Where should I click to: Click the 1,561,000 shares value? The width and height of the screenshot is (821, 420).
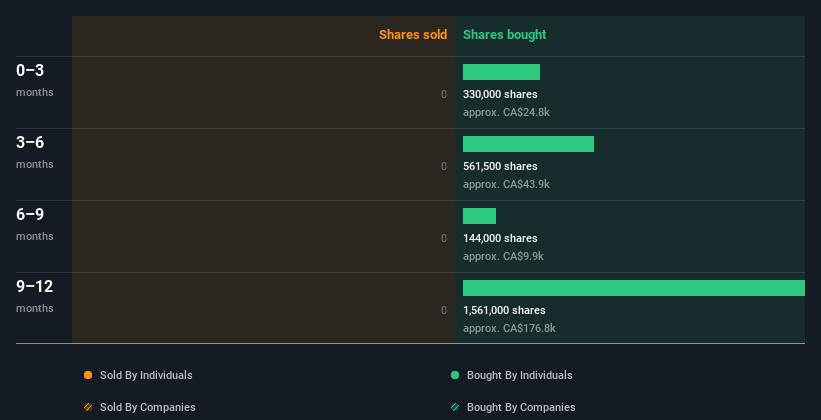[504, 310]
